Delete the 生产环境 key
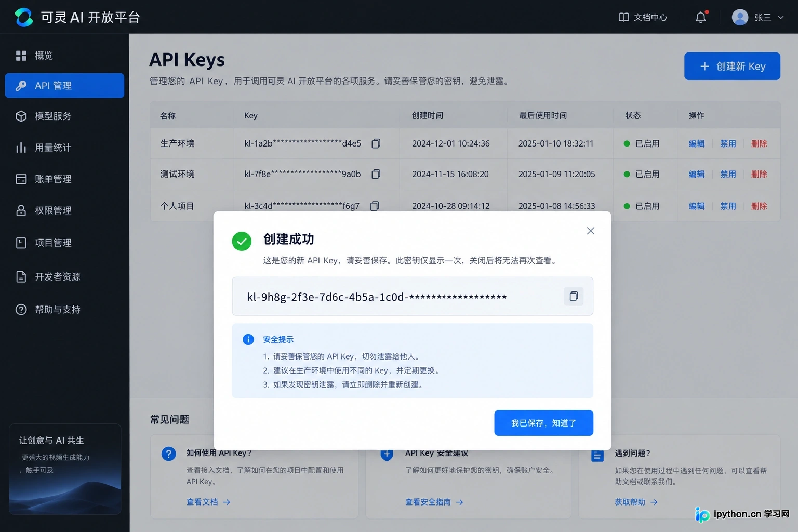Screen dimensions: 798x532 759,143
